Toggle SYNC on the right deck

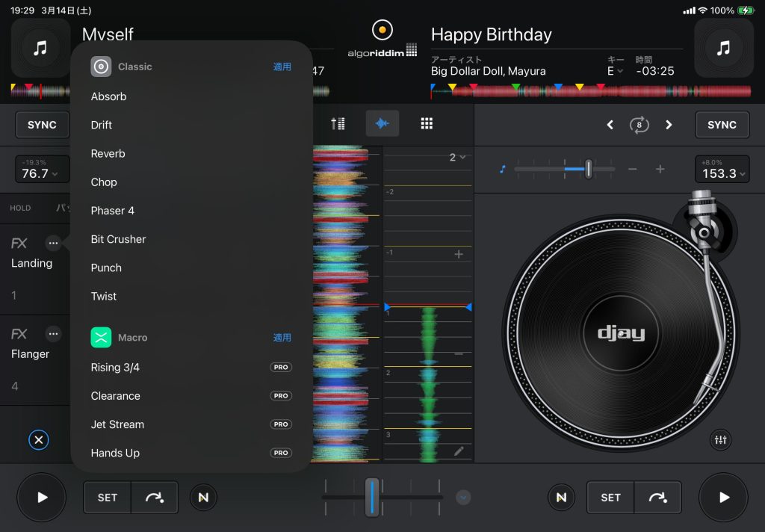point(721,125)
